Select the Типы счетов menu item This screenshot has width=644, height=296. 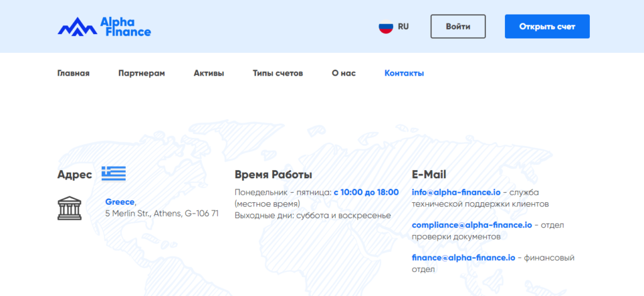(278, 74)
